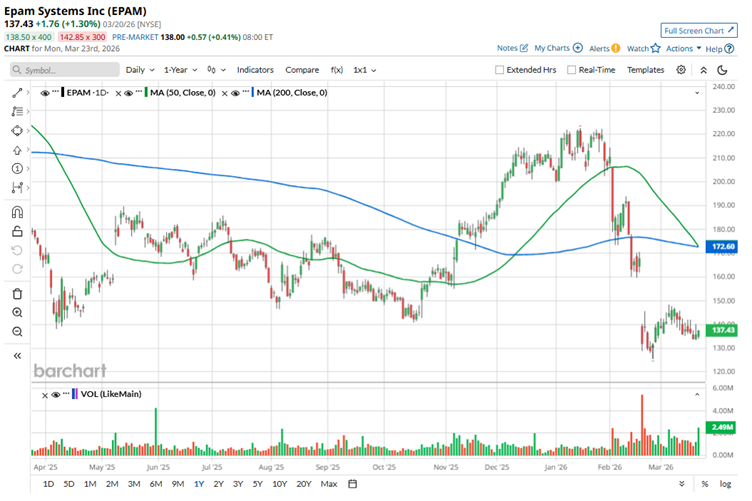Enable the Extended Hrs checkbox

(499, 70)
